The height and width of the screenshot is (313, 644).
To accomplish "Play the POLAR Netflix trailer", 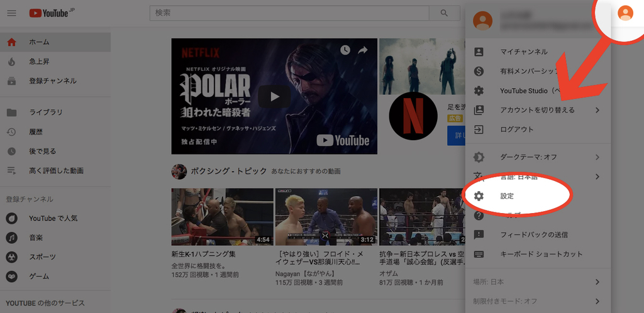I will [x=274, y=96].
